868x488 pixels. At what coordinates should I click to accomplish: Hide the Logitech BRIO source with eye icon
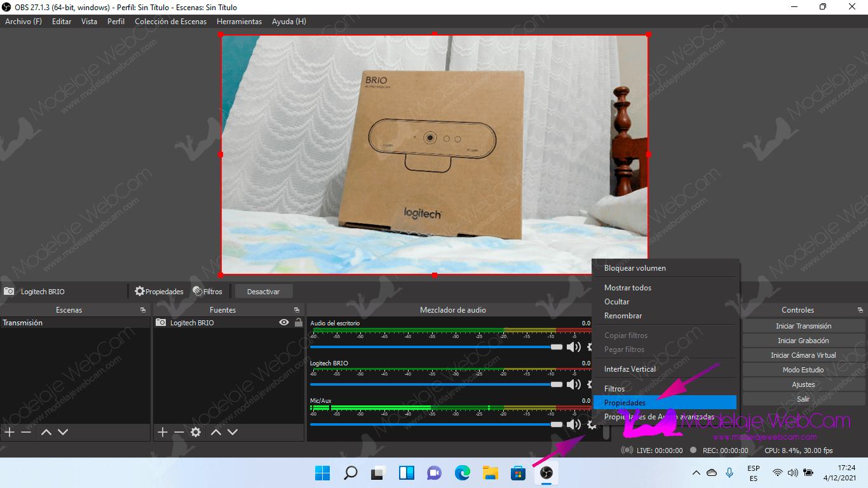point(284,323)
